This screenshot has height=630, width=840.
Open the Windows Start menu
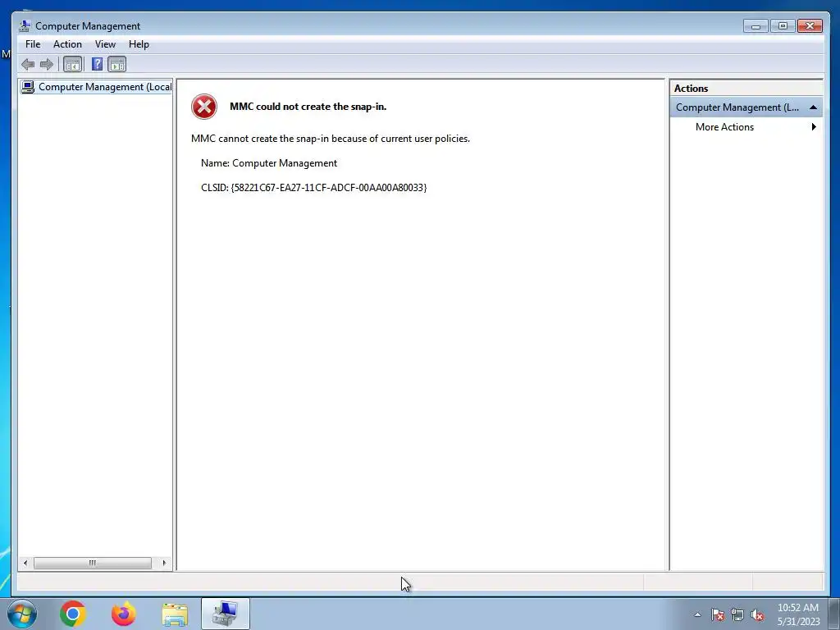pos(22,614)
